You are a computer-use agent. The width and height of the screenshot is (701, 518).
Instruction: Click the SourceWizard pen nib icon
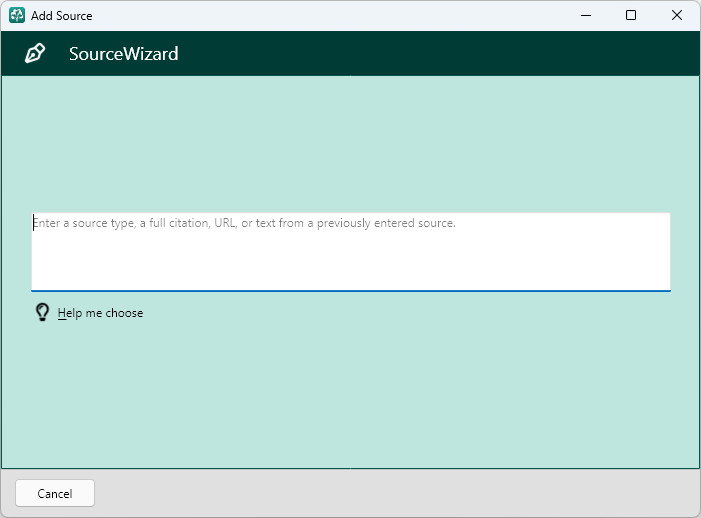[x=35, y=53]
